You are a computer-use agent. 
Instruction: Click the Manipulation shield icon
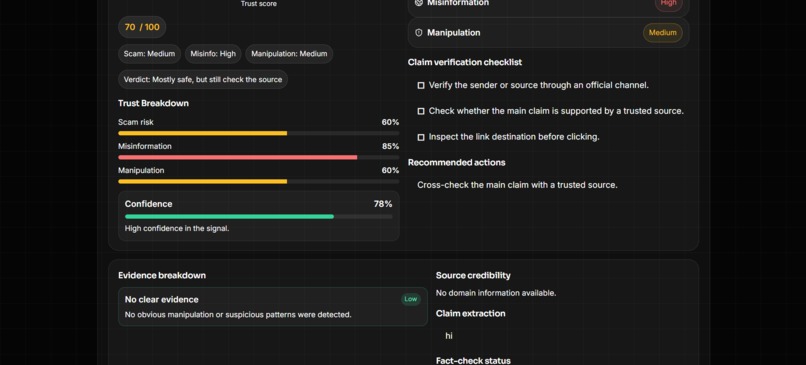pos(418,33)
